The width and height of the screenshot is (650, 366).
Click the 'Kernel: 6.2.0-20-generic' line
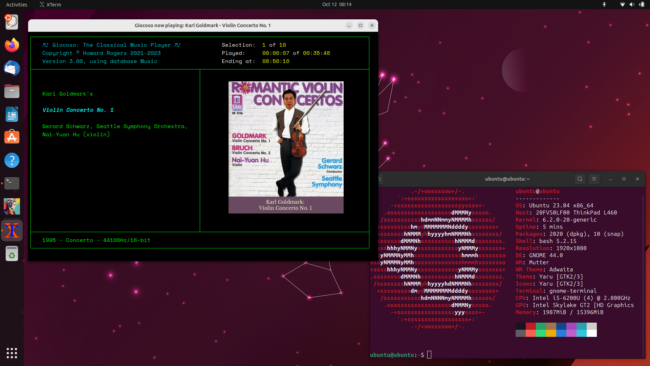point(556,220)
